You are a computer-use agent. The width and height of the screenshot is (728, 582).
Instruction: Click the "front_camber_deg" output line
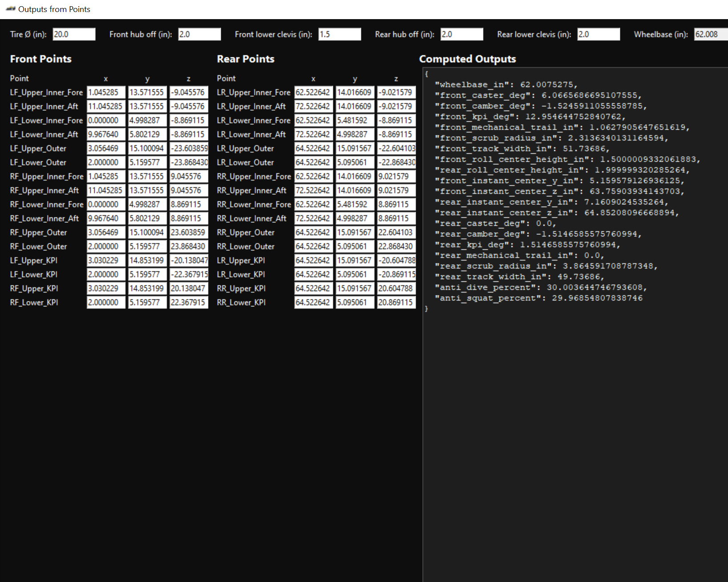[541, 106]
